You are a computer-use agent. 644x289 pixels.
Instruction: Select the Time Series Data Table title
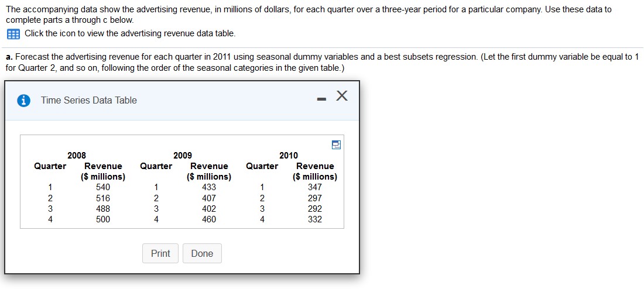(89, 101)
